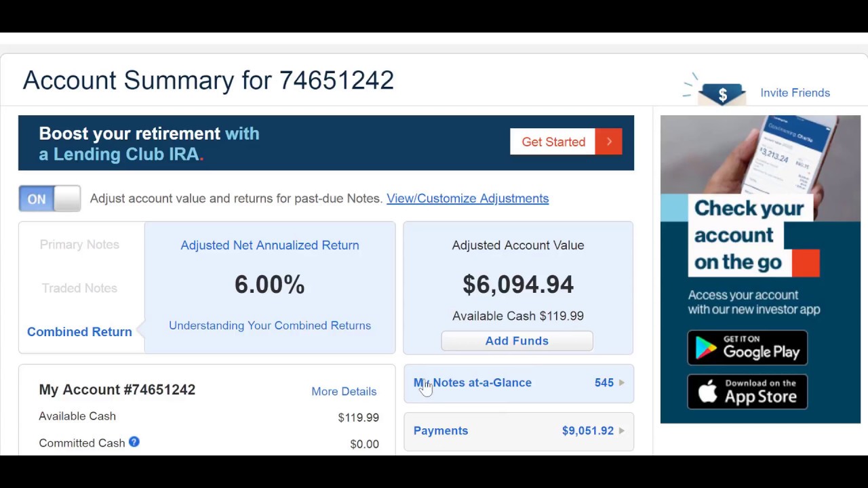Click the Adjusted Account Value label

[518, 245]
